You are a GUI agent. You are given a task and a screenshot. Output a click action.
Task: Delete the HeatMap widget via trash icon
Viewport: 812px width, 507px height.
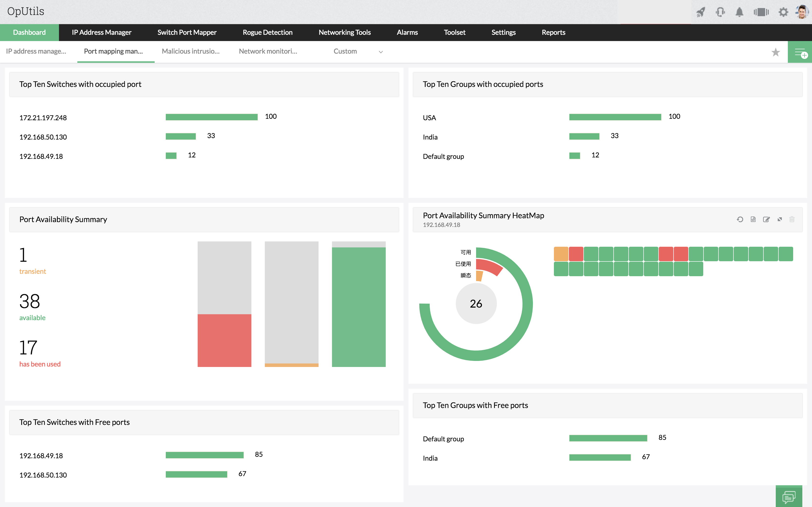[792, 219]
